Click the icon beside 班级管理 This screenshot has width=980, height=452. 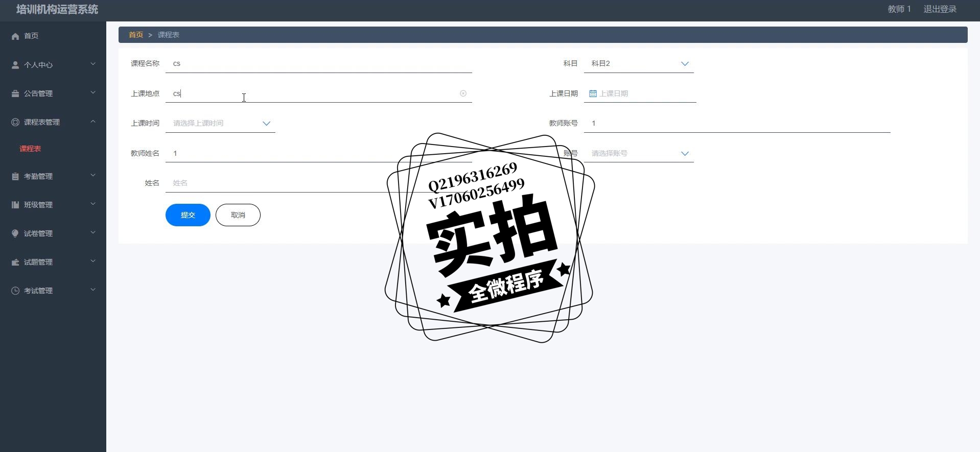pos(15,205)
